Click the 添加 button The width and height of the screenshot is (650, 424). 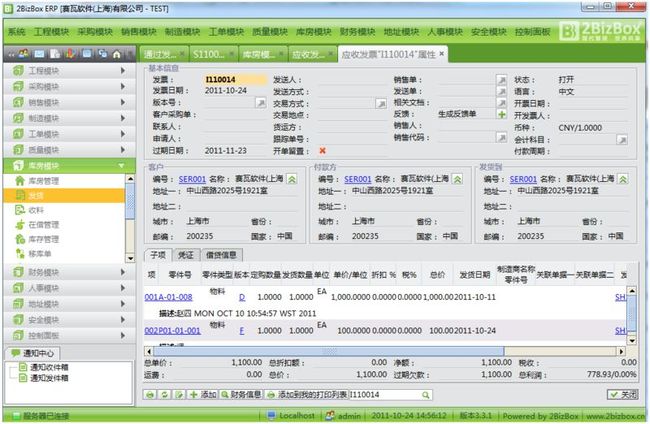(x=203, y=395)
